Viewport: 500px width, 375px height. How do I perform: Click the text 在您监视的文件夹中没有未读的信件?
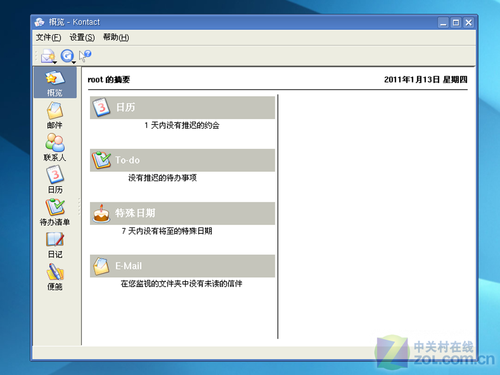coord(182,284)
